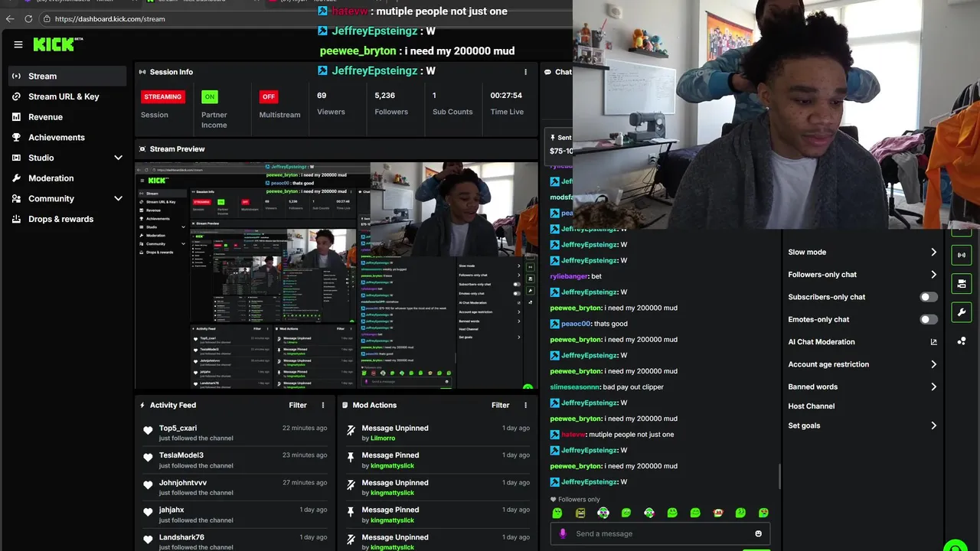Click '22 minutes ago' timestamp
980x551 pixels.
[305, 428]
